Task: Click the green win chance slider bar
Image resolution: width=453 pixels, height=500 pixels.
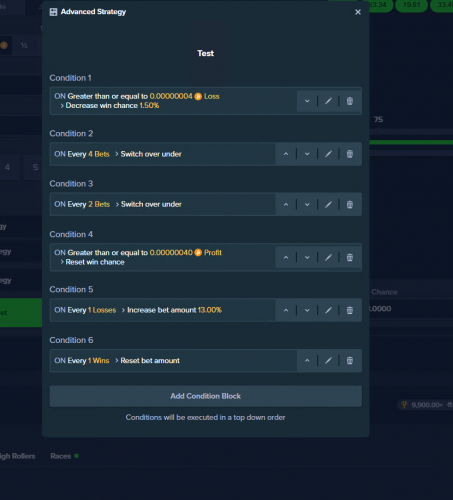Action: point(411,142)
